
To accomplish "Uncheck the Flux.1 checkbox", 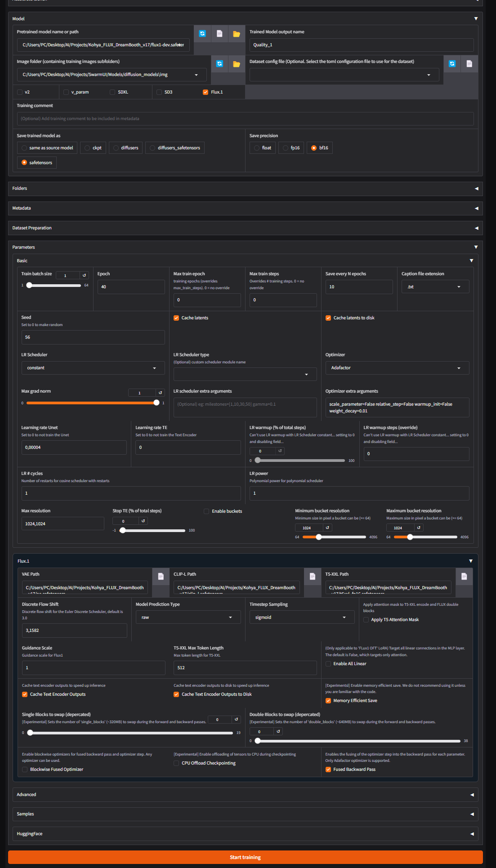I will [206, 92].
